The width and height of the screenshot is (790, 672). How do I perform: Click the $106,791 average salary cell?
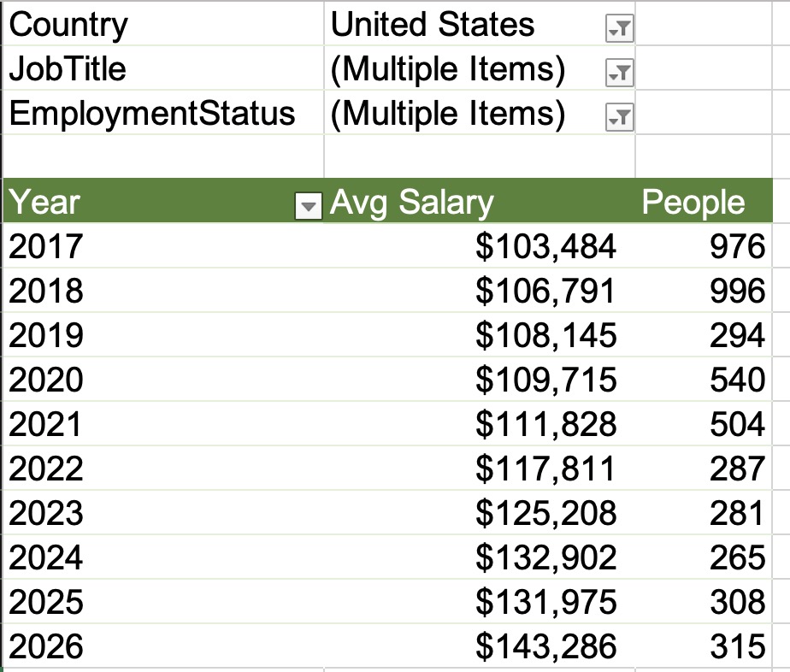click(x=545, y=292)
